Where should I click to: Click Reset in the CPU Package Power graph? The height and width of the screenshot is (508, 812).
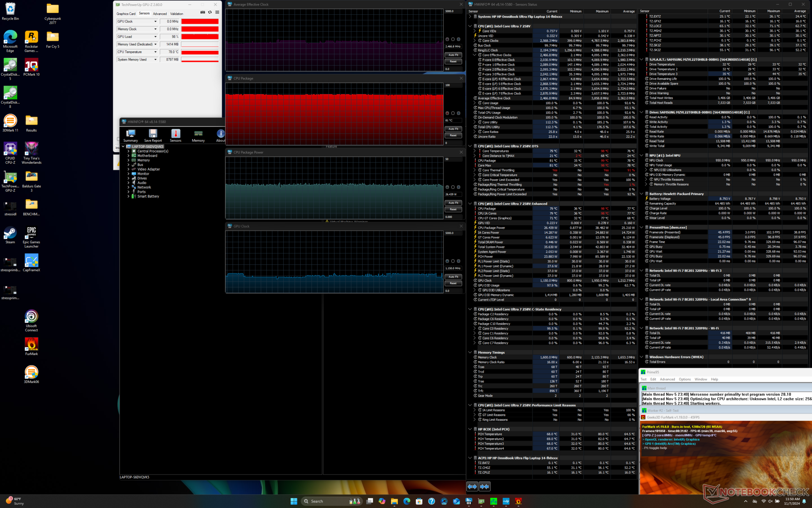[453, 209]
